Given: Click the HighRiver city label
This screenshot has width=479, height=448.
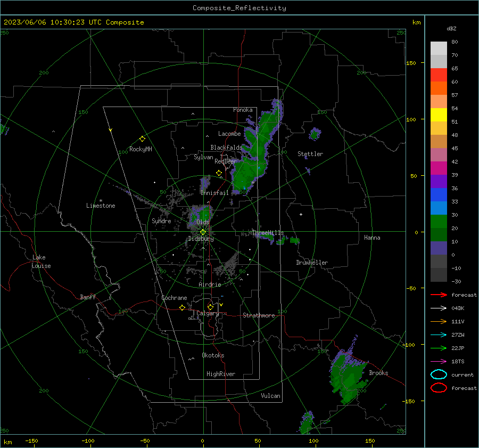Looking at the screenshot, I should pyautogui.click(x=221, y=374).
